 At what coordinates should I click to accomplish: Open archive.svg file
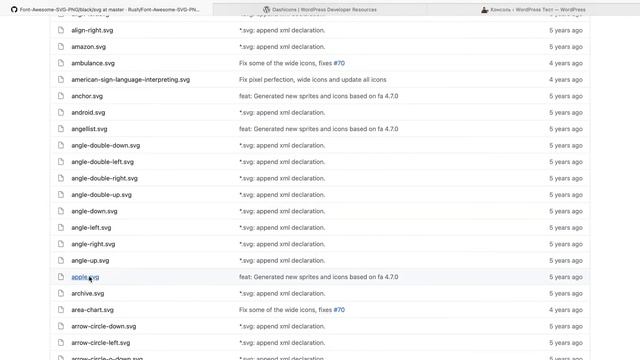pyautogui.click(x=88, y=293)
